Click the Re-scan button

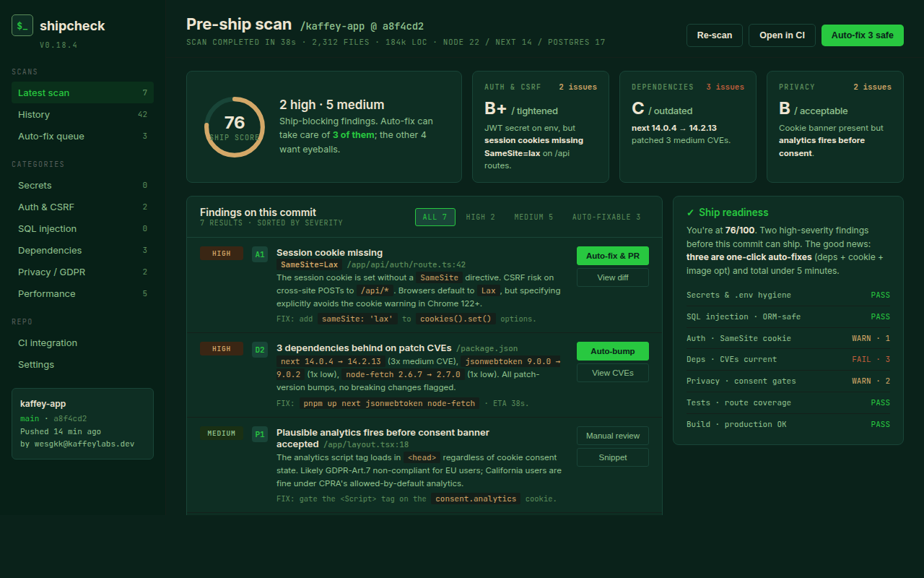(x=715, y=35)
